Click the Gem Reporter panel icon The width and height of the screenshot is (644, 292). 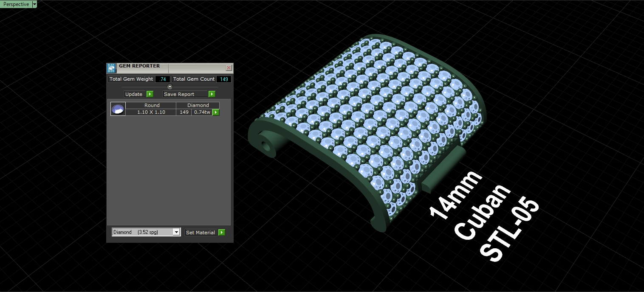click(x=111, y=68)
